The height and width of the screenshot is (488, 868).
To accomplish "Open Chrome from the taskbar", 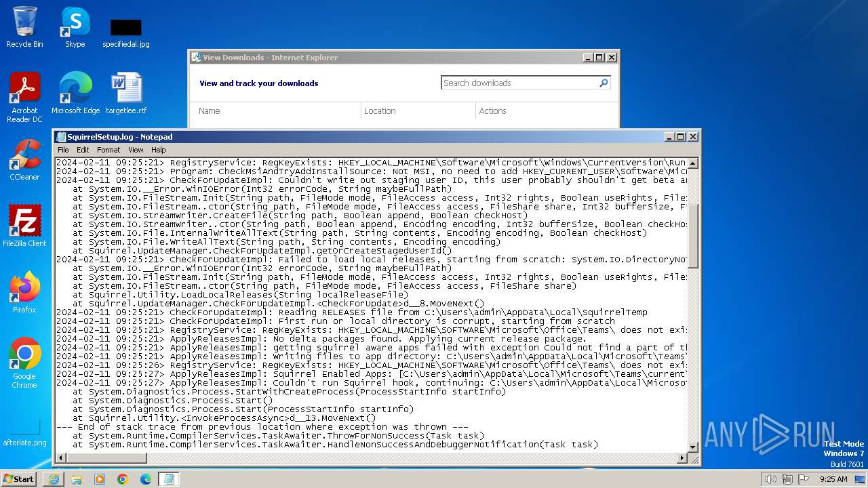I will click(x=123, y=479).
